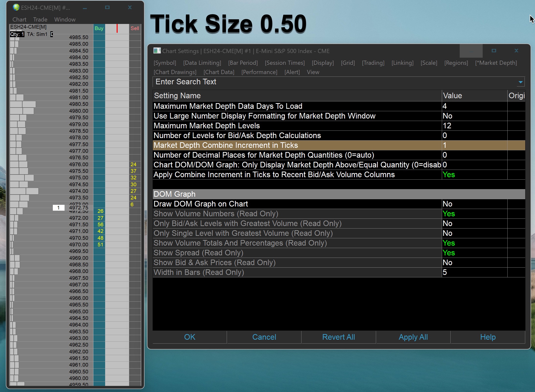535x392 pixels.
Task: Open the Qty: 1 order quantity selector
Action: 17,34
